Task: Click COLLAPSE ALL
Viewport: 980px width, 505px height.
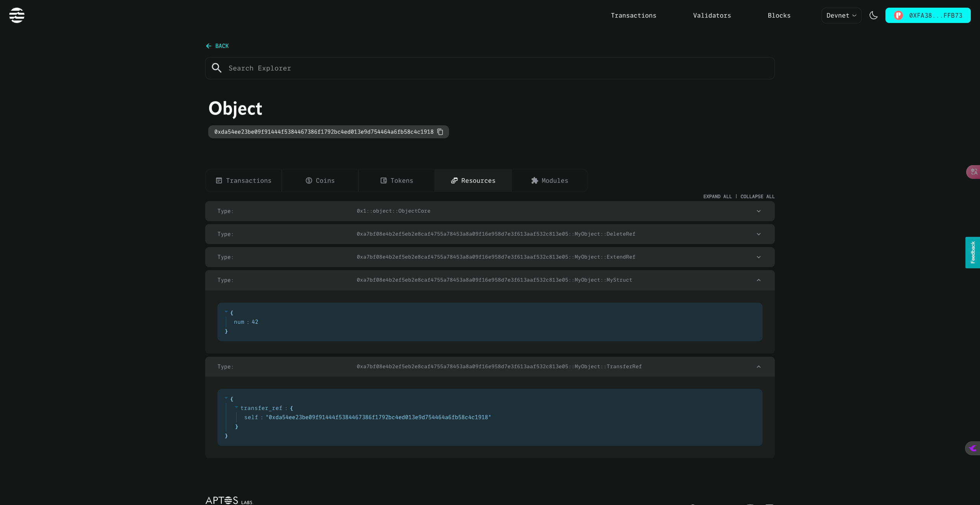Action: point(757,197)
